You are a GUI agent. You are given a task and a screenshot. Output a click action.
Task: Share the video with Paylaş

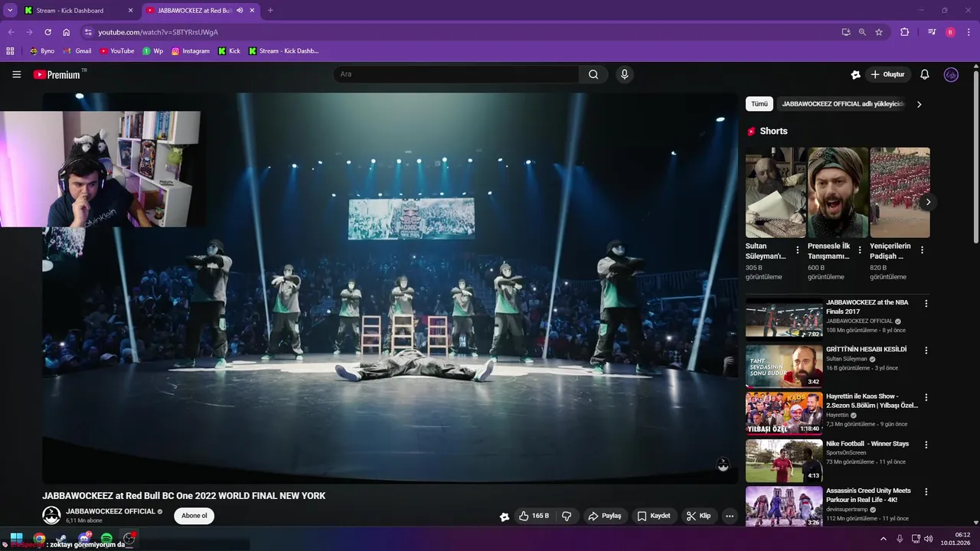coord(604,516)
